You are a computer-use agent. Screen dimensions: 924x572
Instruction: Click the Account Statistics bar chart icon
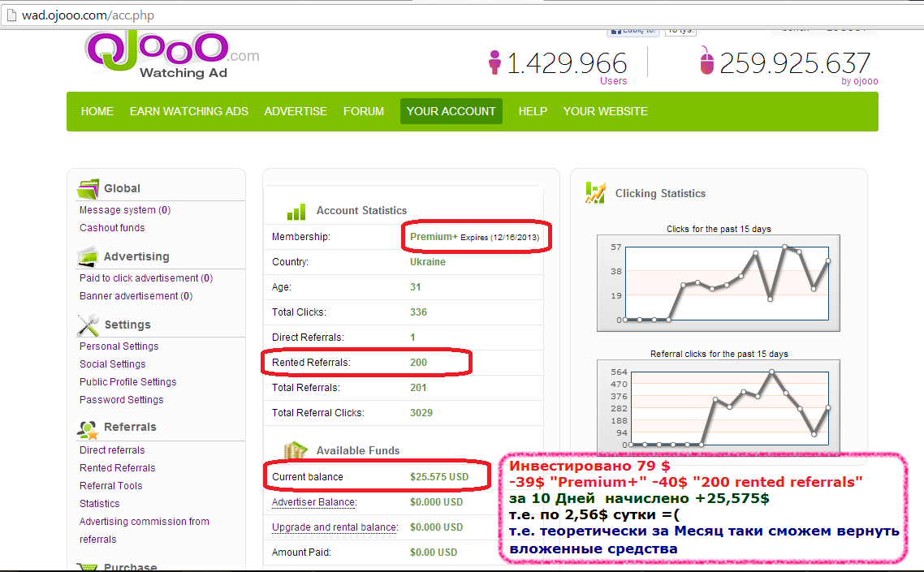coord(296,212)
